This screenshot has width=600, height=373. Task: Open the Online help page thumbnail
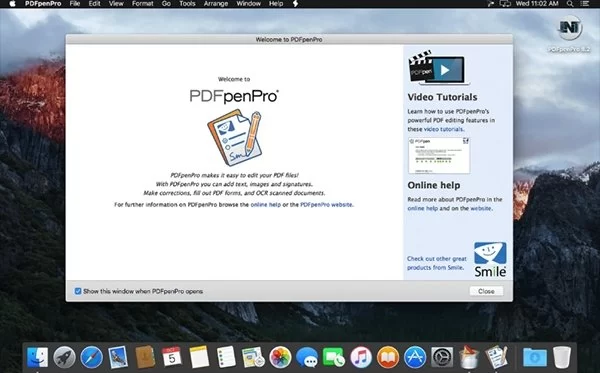(x=439, y=155)
